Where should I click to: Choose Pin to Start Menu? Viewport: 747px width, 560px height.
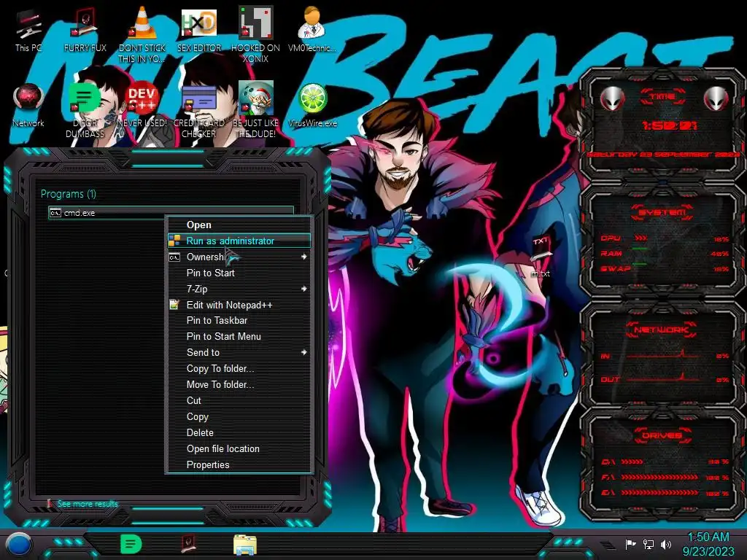(x=239, y=337)
